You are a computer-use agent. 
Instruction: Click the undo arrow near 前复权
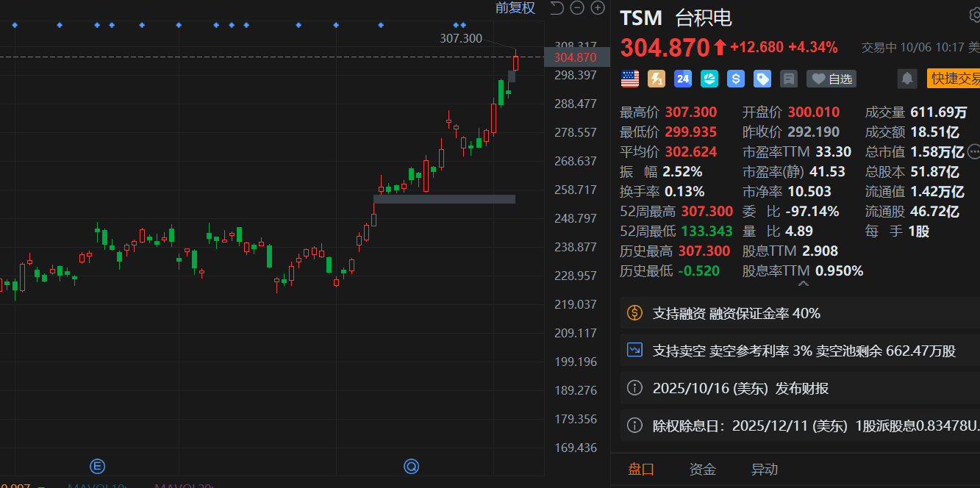tap(557, 8)
